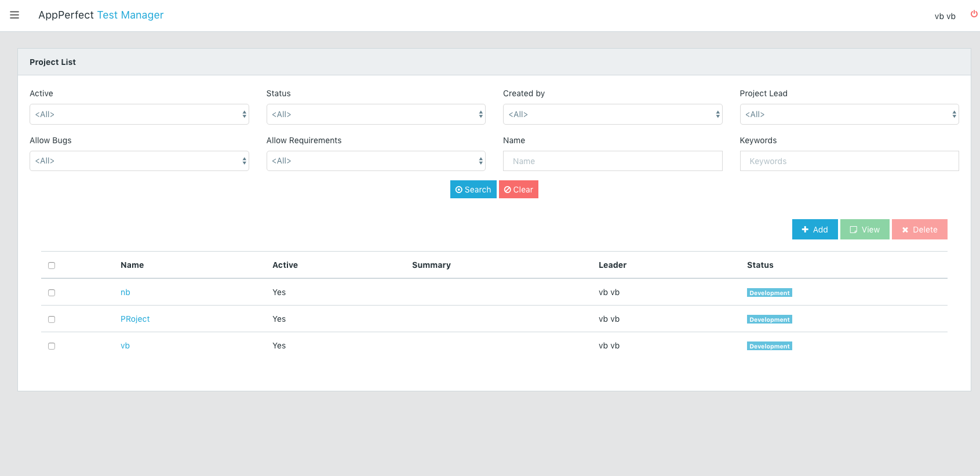The width and height of the screenshot is (980, 476).
Task: Click the Development badge in vb row
Action: click(x=770, y=346)
